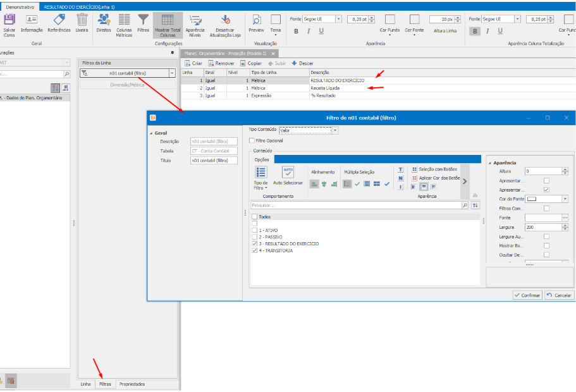Click the Seleção com Botões option

[434, 169]
